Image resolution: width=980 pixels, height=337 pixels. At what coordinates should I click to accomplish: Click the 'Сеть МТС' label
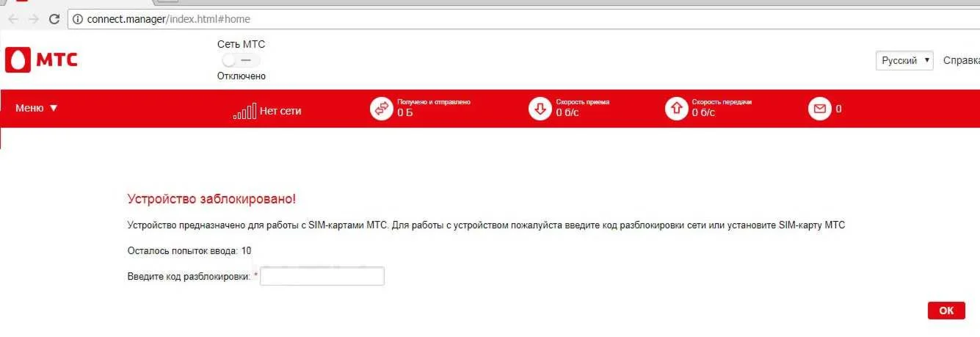tap(242, 44)
